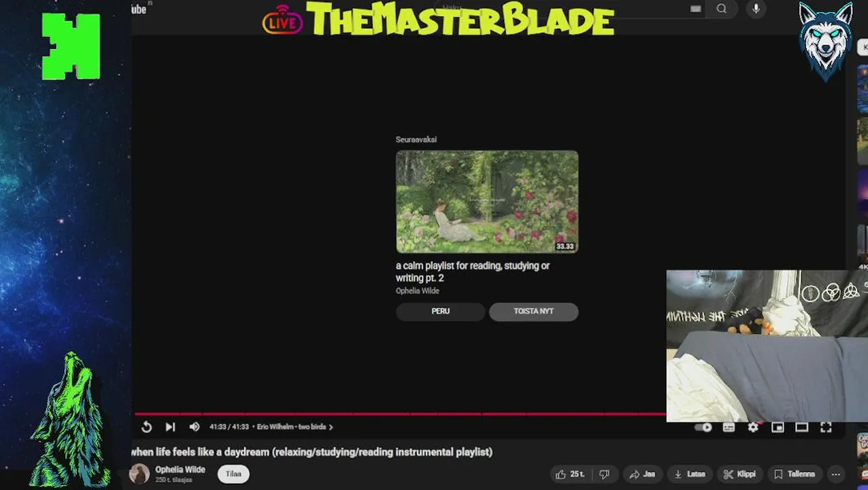
Task: Click the Ophelia Wilde channel avatar
Action: pyautogui.click(x=139, y=474)
